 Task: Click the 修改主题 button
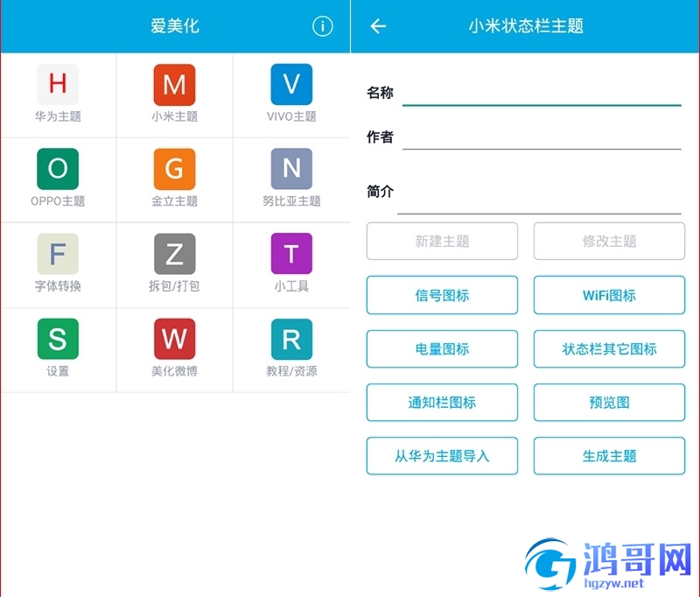[x=609, y=241]
